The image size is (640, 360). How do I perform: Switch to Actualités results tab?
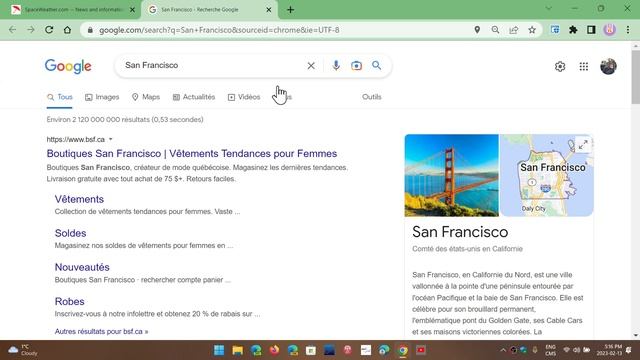pyautogui.click(x=194, y=97)
